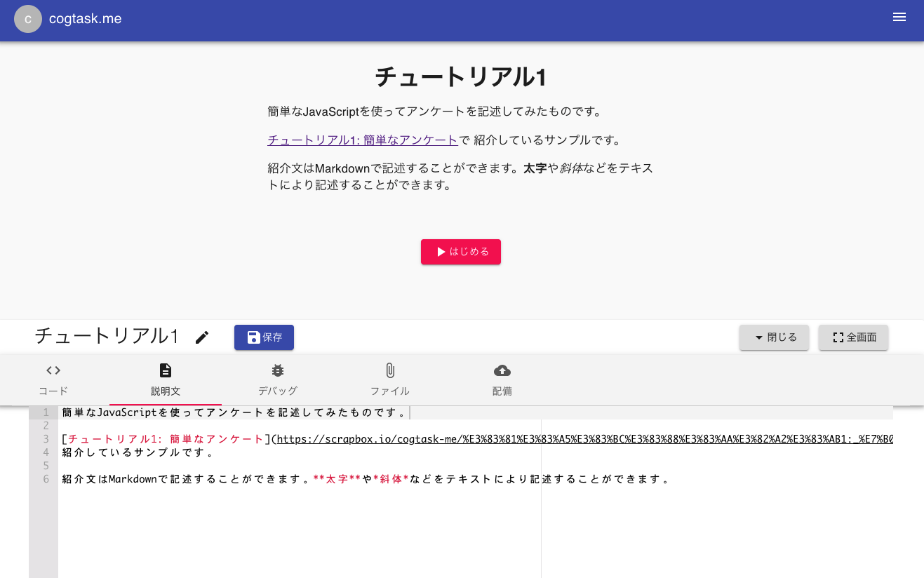The height and width of the screenshot is (578, 924).
Task: Click the paperclip icon for ファイル
Action: 390,370
